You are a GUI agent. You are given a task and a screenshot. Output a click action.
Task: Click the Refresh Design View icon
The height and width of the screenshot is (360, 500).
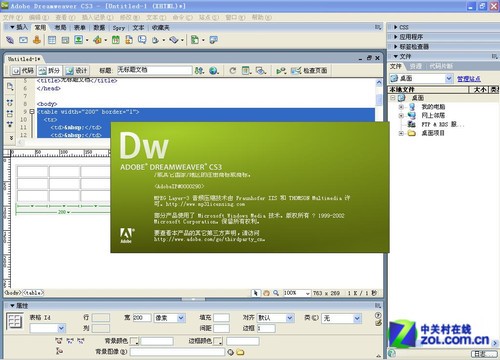click(x=233, y=70)
